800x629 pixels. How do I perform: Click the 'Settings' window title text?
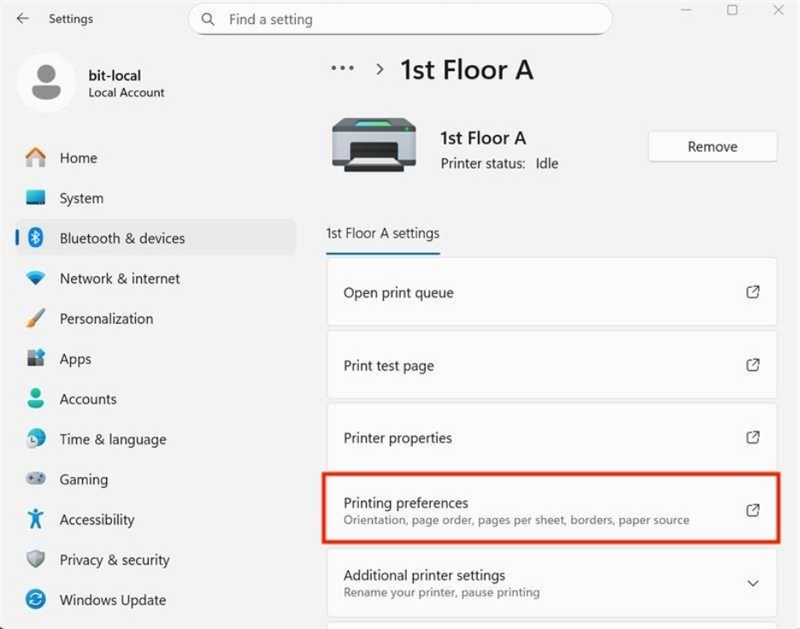pos(71,19)
